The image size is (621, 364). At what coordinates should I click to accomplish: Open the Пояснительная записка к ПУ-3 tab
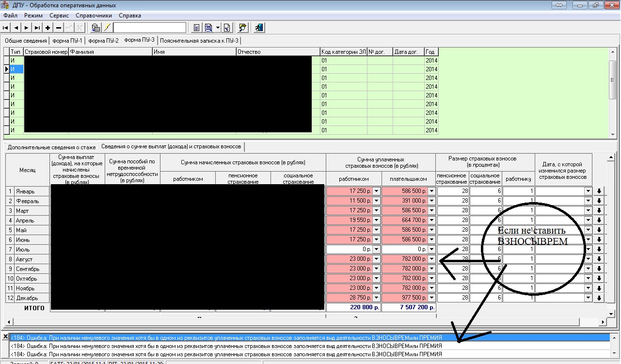coord(200,41)
